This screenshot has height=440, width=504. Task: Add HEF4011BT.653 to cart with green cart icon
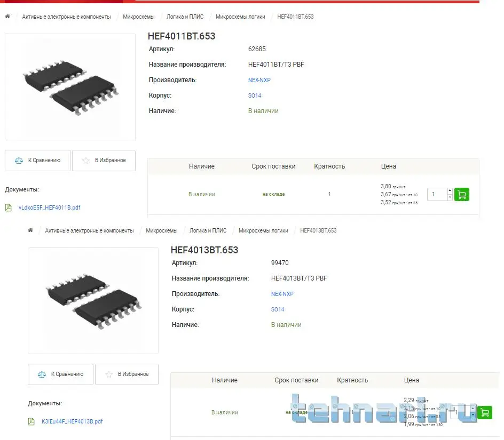[462, 195]
